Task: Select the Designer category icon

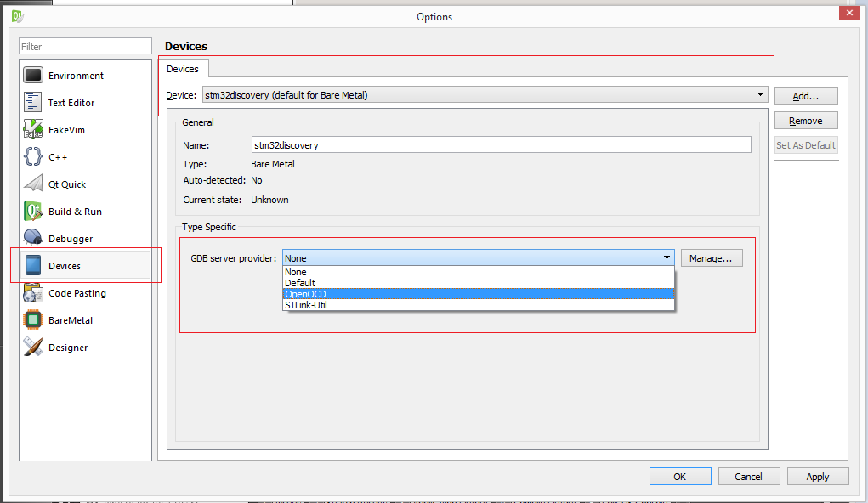Action: [32, 347]
